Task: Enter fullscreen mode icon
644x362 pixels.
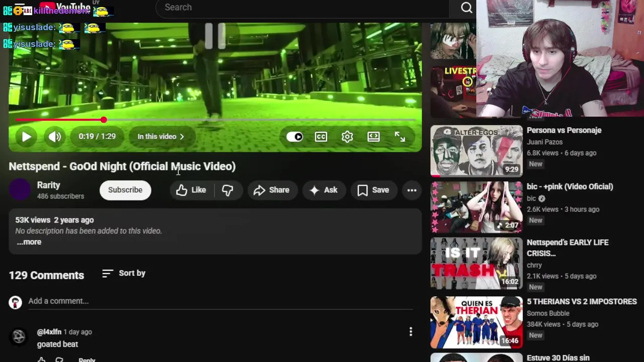Action: [x=399, y=136]
